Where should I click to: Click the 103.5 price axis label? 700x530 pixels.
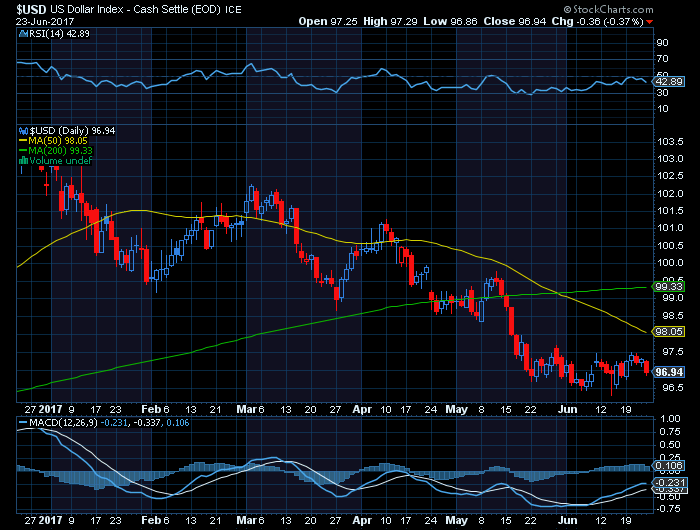pos(670,142)
